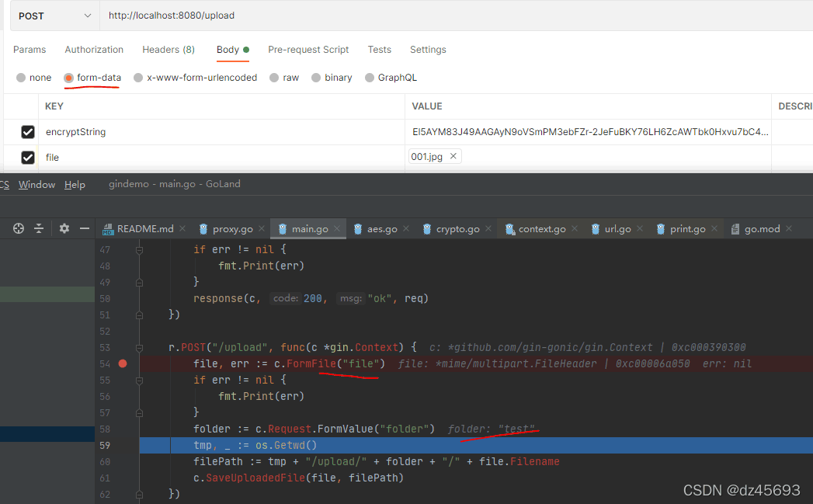The width and height of the screenshot is (813, 504).
Task: Remove breakpoint on line 54
Action: coord(123,363)
